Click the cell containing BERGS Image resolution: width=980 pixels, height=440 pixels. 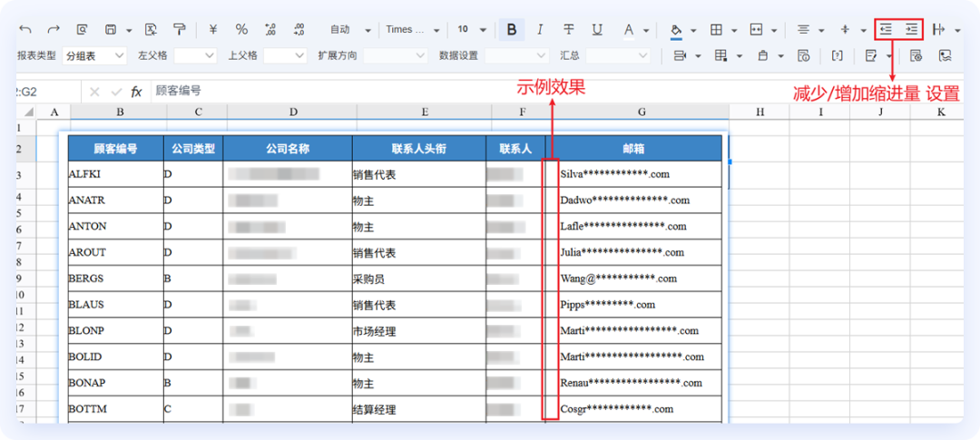point(115,279)
